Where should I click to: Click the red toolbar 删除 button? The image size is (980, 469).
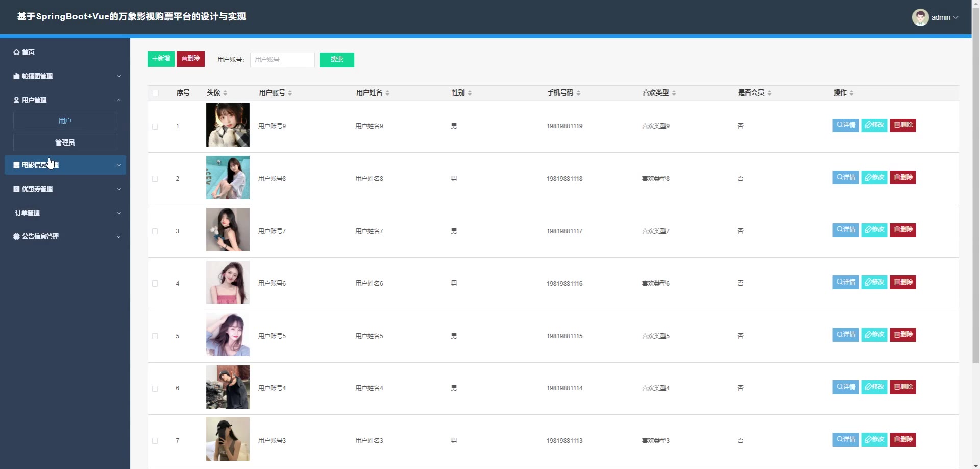(190, 59)
